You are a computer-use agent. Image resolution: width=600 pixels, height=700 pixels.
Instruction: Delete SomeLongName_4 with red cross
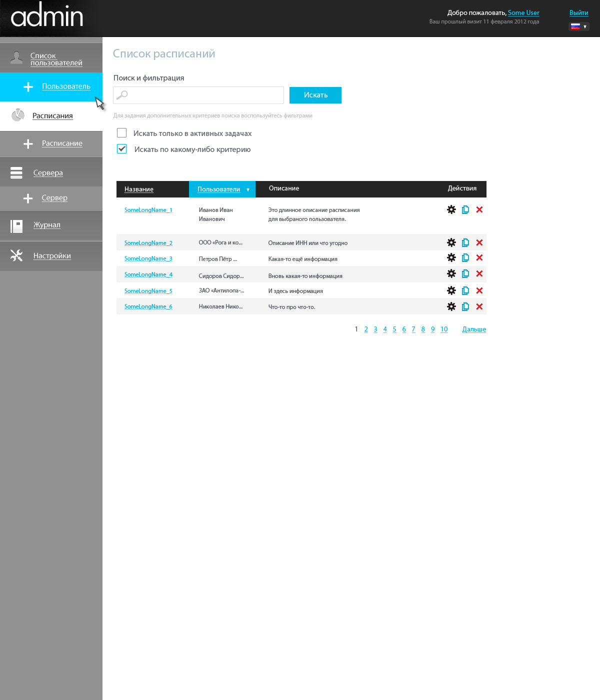479,273
